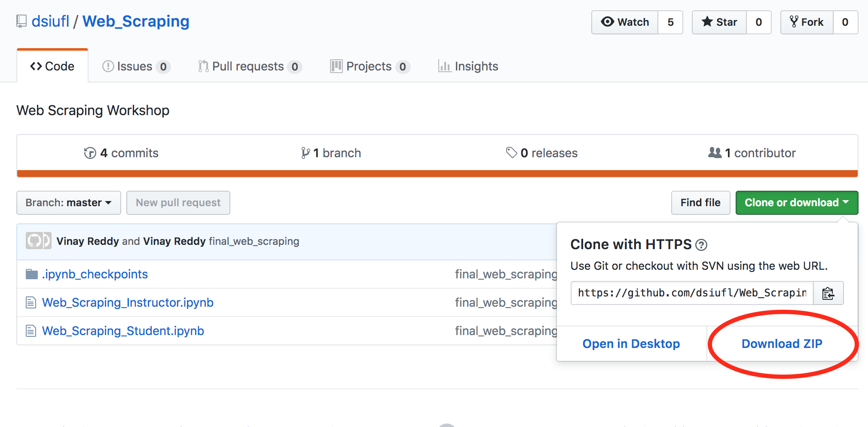Go to the dsiufl owner profile
Viewport: 868px width, 427px height.
click(x=50, y=21)
